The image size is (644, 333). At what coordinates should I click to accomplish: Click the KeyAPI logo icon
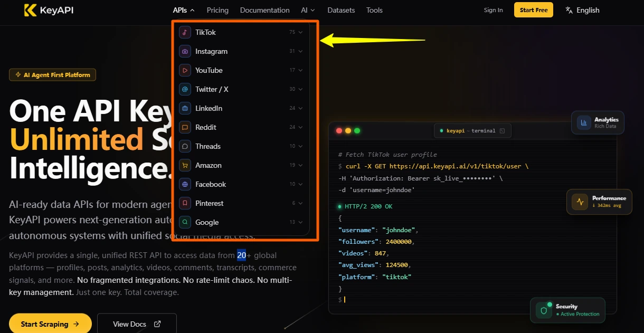[x=31, y=10]
